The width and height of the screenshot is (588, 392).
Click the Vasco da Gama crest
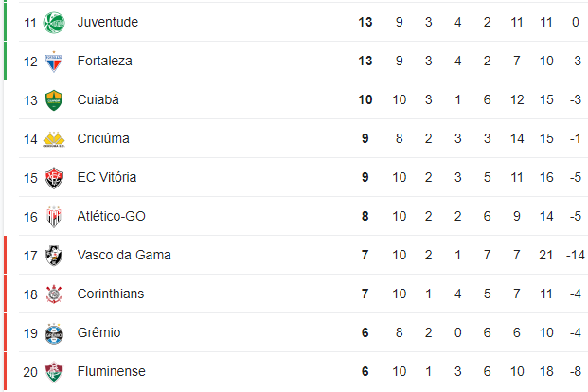[54, 256]
